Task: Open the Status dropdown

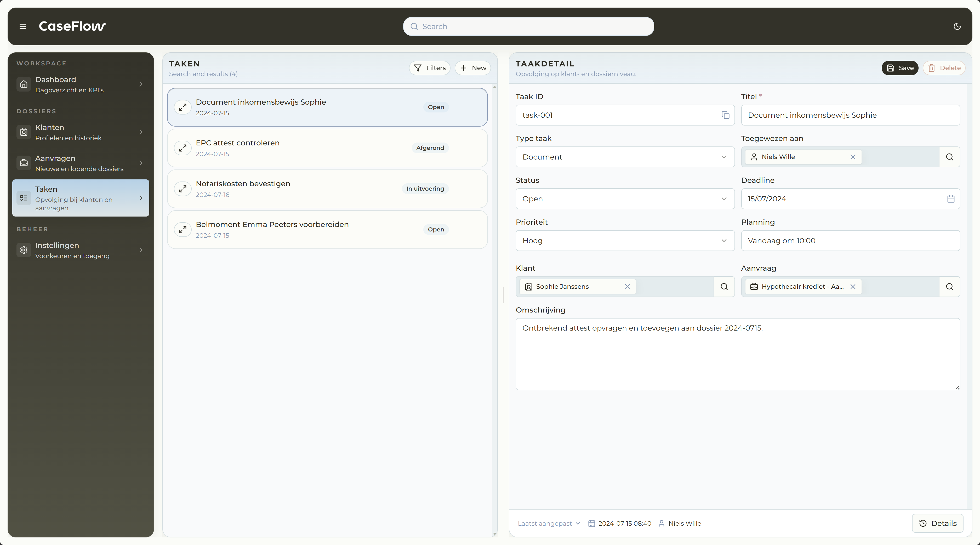Action: (625, 199)
